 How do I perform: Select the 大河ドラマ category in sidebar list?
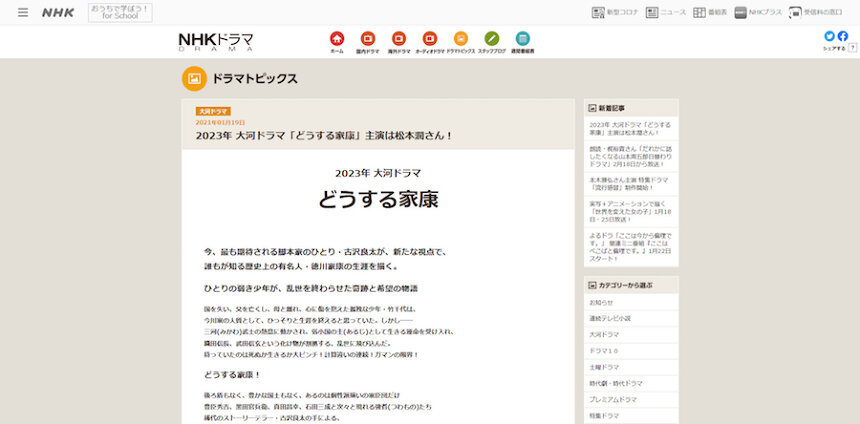(x=631, y=335)
